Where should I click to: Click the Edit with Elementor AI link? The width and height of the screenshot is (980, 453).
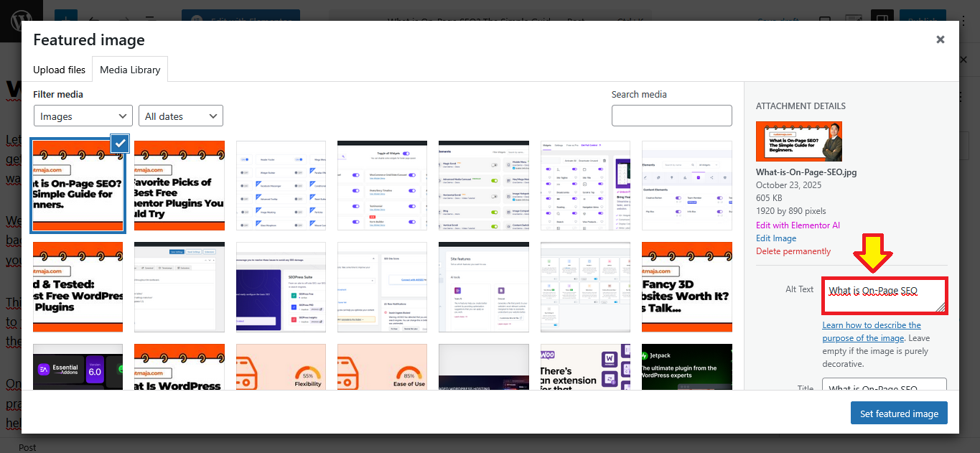(798, 225)
